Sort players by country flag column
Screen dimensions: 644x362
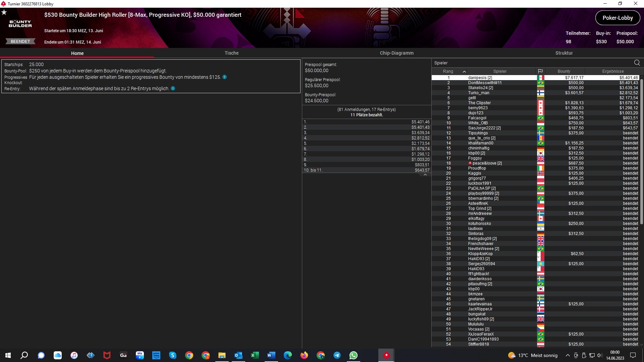point(540,71)
